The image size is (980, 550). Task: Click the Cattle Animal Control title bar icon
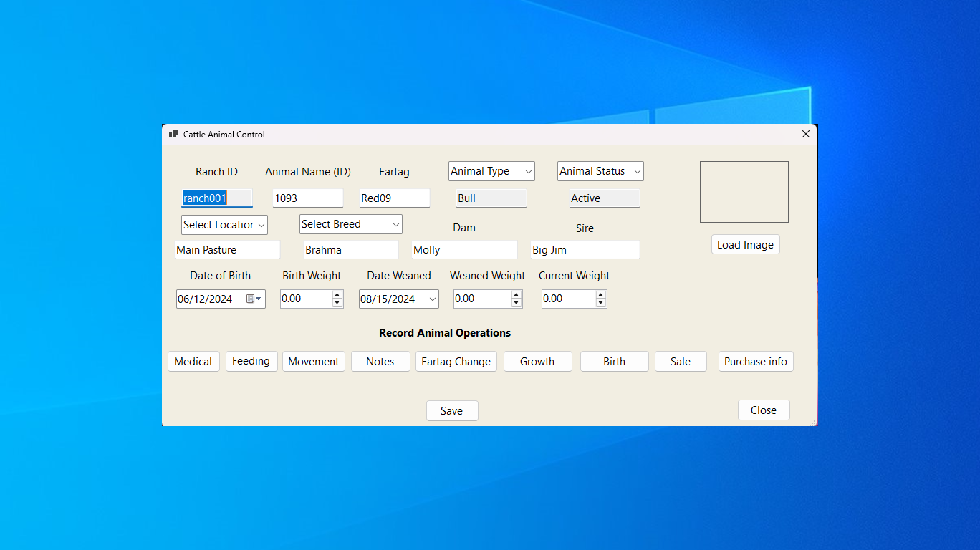tap(173, 134)
